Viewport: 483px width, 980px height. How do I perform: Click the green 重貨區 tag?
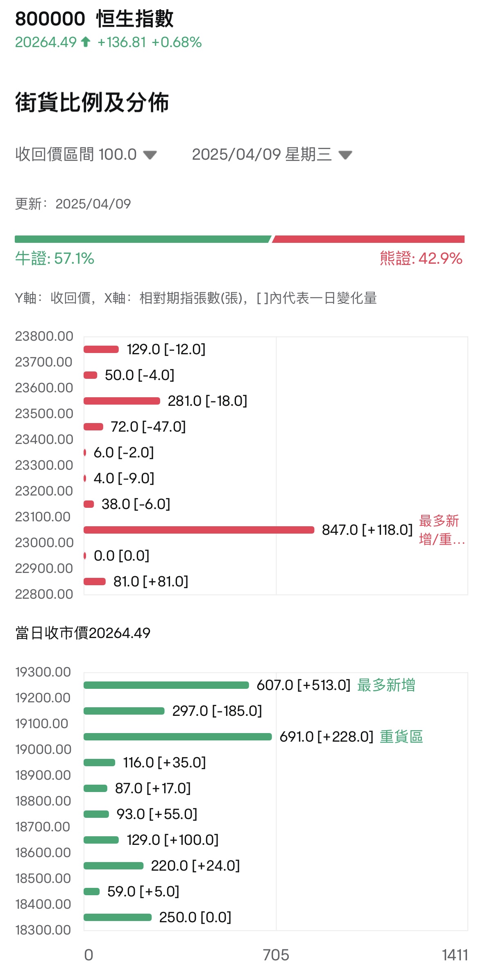pos(401,737)
